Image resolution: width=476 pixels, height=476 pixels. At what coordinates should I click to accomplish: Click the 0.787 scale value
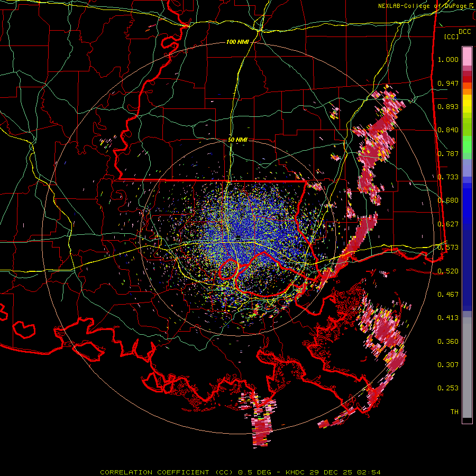point(448,153)
